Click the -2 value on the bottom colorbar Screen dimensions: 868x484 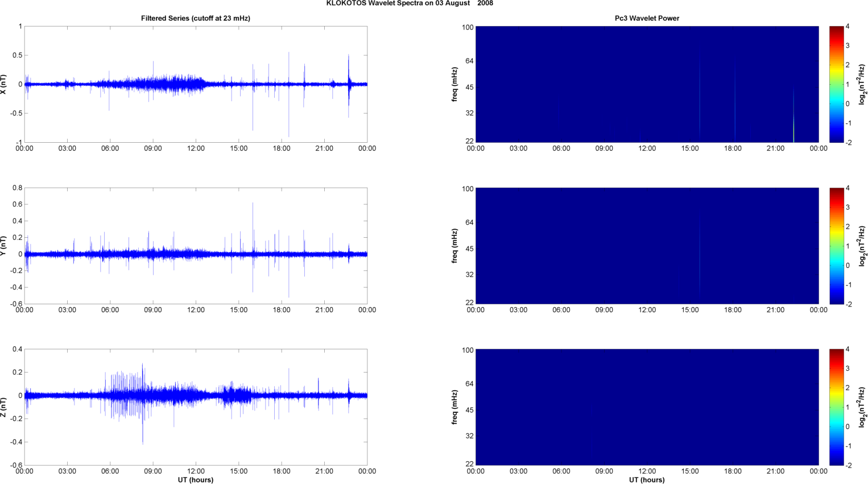pos(848,465)
